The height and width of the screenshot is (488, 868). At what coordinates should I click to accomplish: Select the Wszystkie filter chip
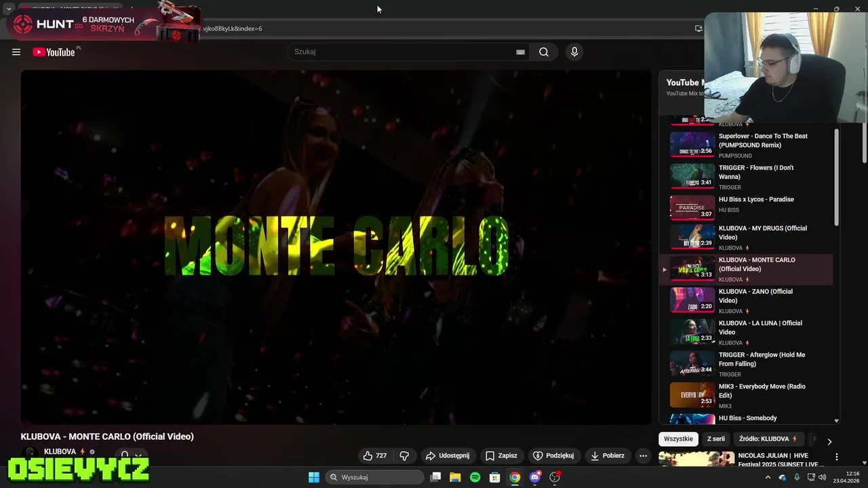tap(678, 439)
